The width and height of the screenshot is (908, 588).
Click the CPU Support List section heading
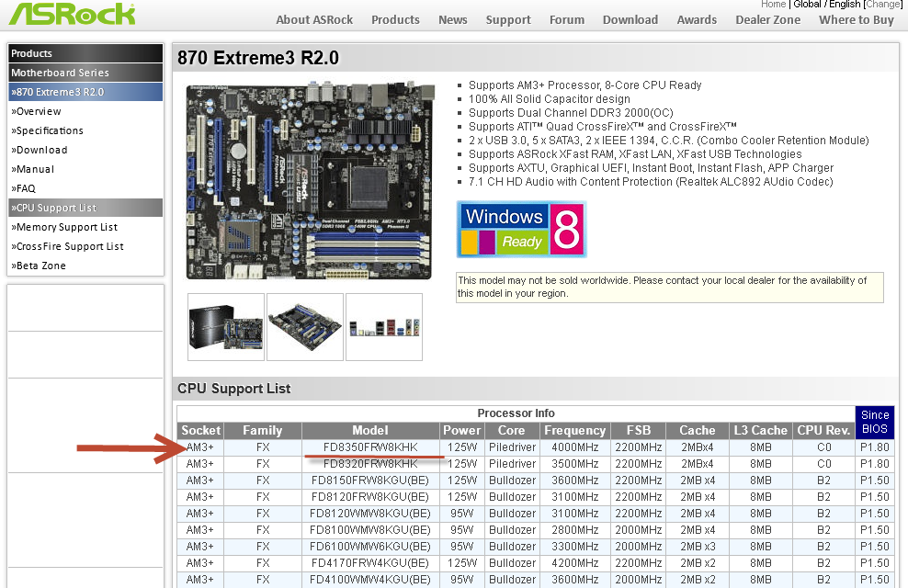(234, 389)
